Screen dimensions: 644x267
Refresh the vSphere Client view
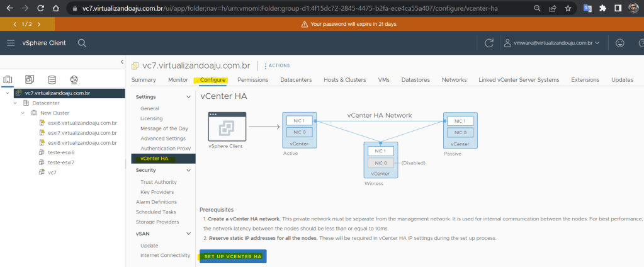point(489,43)
